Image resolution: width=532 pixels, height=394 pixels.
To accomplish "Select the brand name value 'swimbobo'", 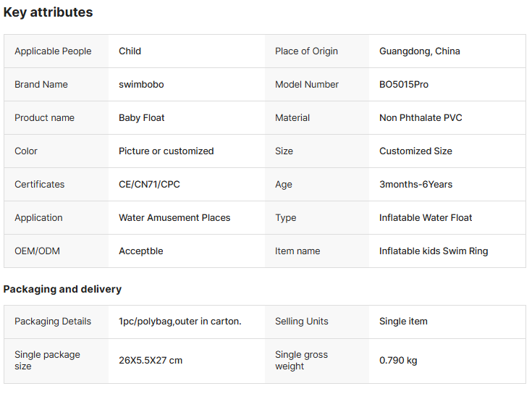I will pos(141,85).
